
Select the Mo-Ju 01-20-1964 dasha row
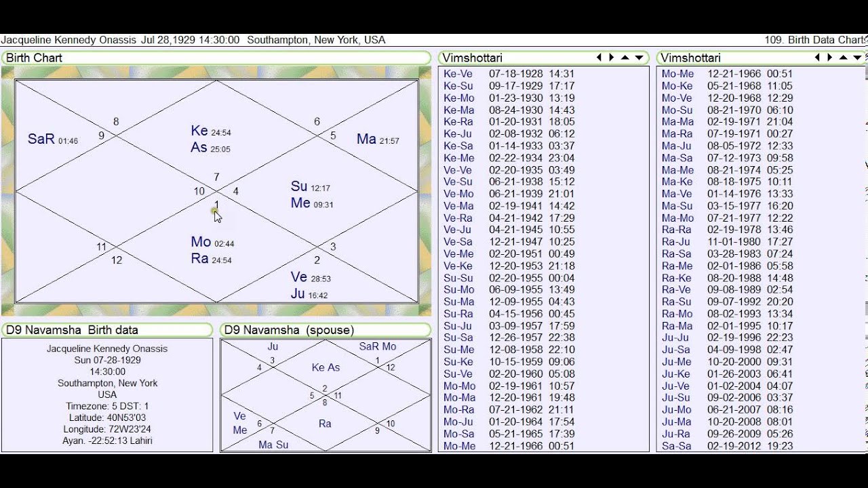click(509, 422)
